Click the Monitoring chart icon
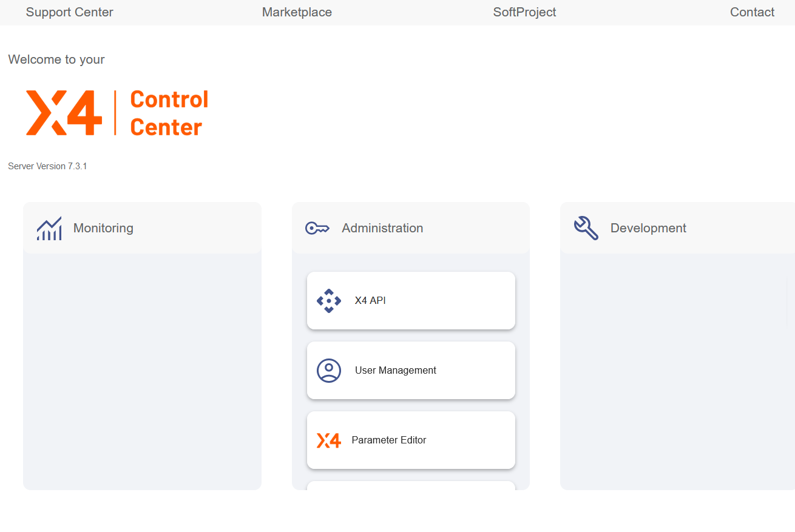 point(49,229)
